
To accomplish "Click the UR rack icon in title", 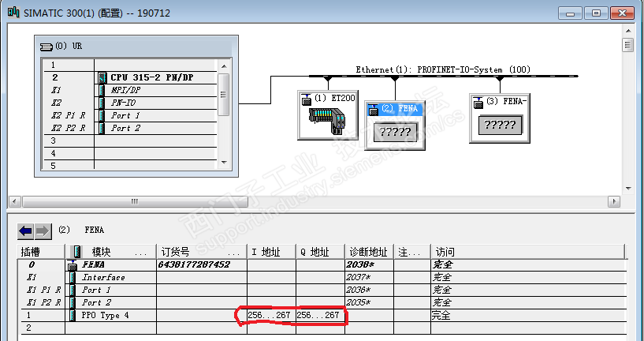I will click(x=47, y=47).
